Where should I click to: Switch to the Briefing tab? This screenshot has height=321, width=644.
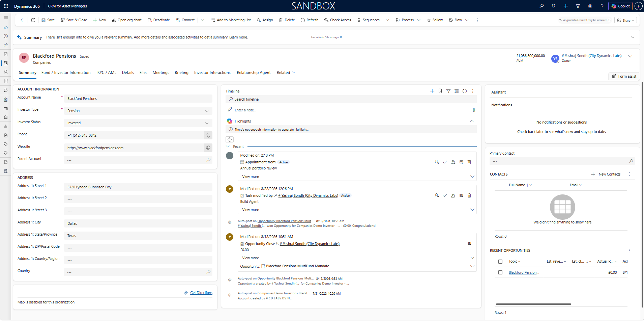click(182, 73)
